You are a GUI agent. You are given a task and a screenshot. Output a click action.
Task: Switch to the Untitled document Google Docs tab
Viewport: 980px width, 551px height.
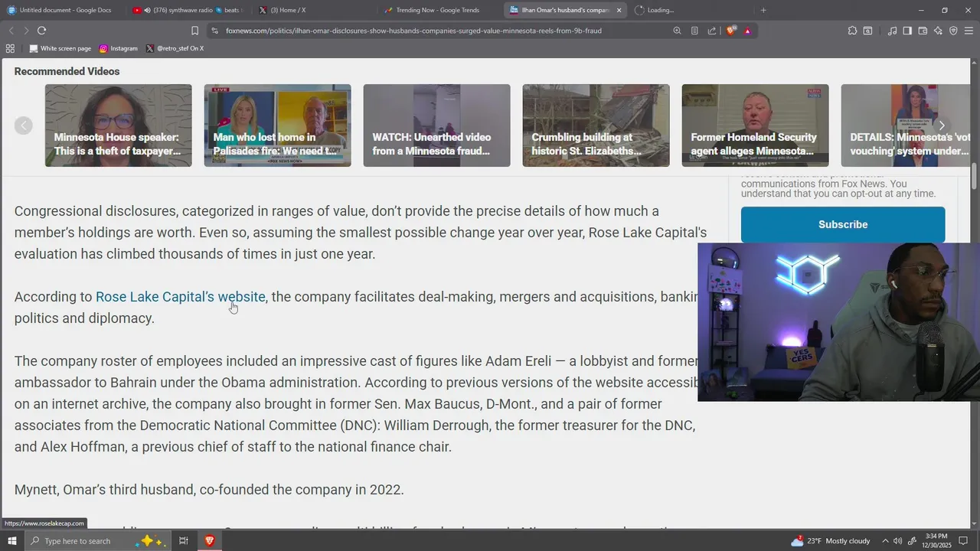point(65,10)
